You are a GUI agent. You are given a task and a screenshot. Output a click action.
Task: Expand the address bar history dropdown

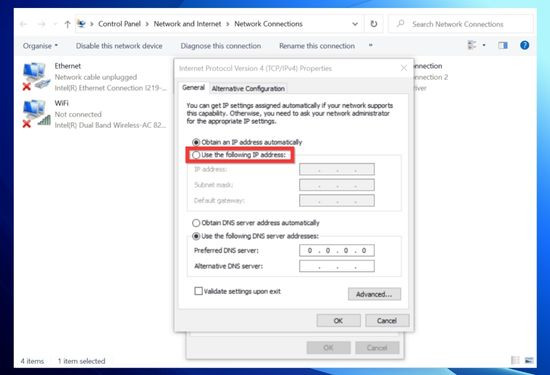point(355,24)
